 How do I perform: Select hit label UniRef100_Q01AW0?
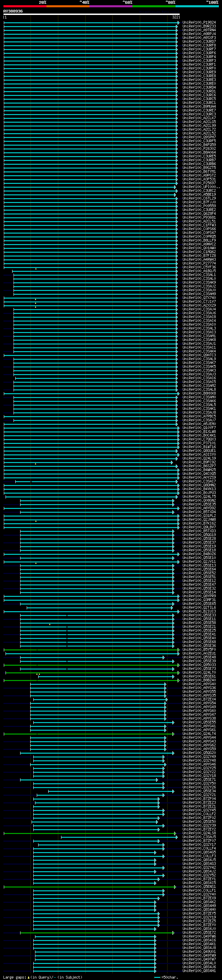199,248
